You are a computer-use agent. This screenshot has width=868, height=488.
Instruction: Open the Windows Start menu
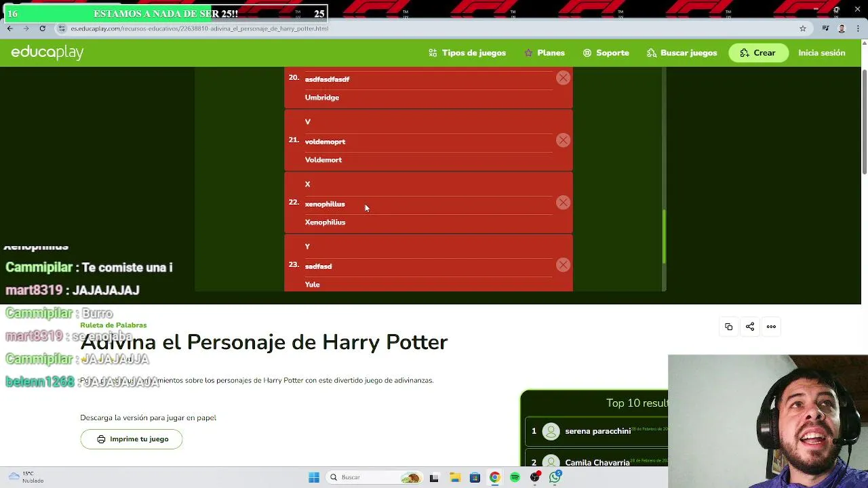coord(314,477)
